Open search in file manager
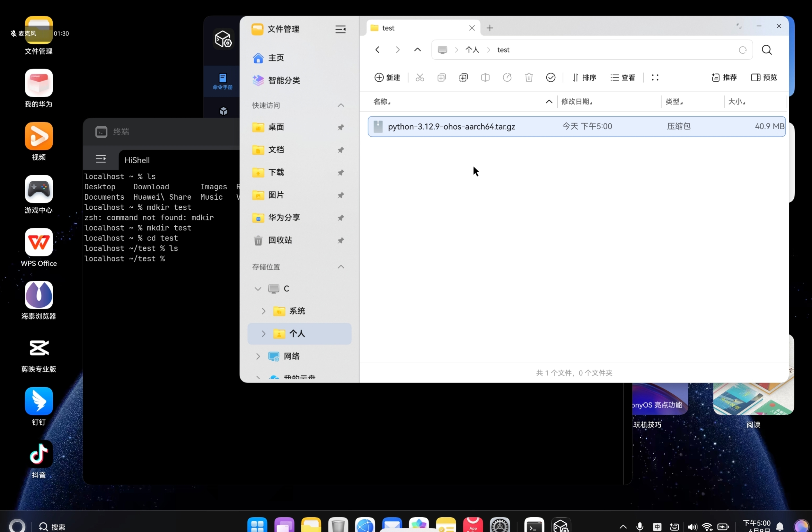812x532 pixels. (x=767, y=50)
